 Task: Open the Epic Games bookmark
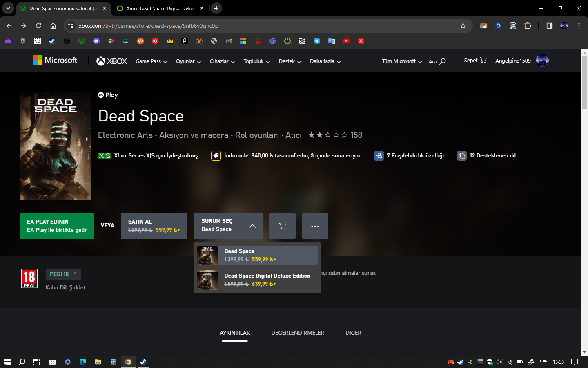point(23,41)
